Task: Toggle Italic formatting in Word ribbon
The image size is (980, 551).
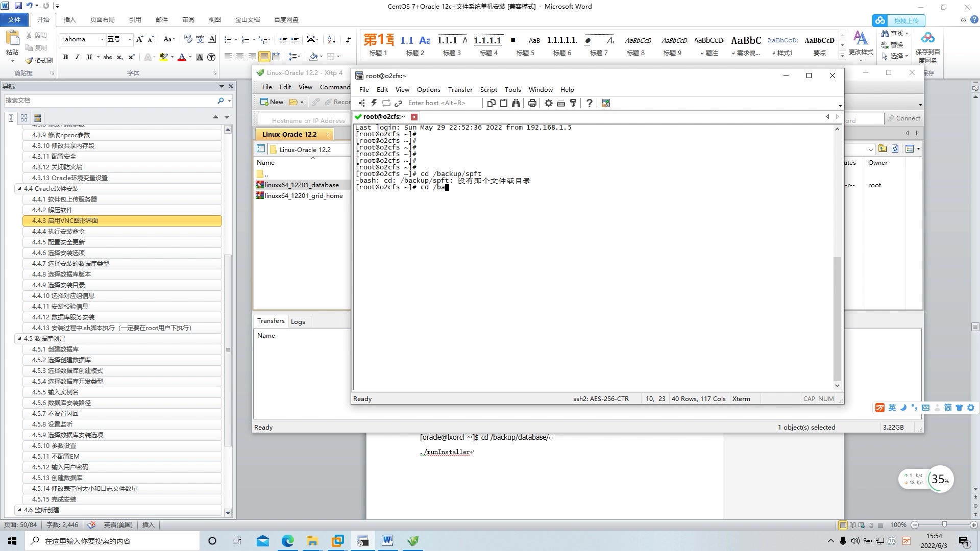Action: coord(77,57)
